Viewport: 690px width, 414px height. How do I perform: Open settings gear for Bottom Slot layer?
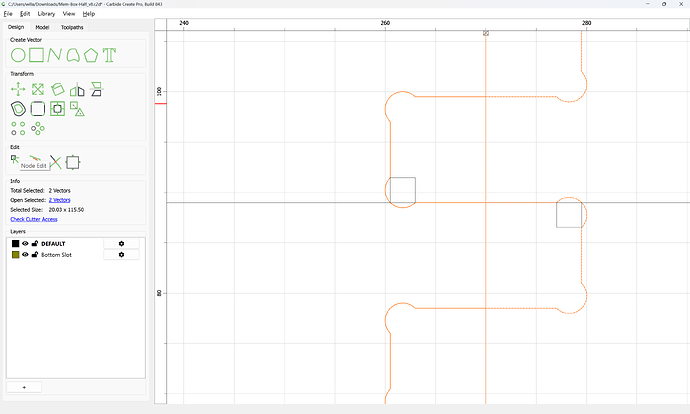point(121,255)
